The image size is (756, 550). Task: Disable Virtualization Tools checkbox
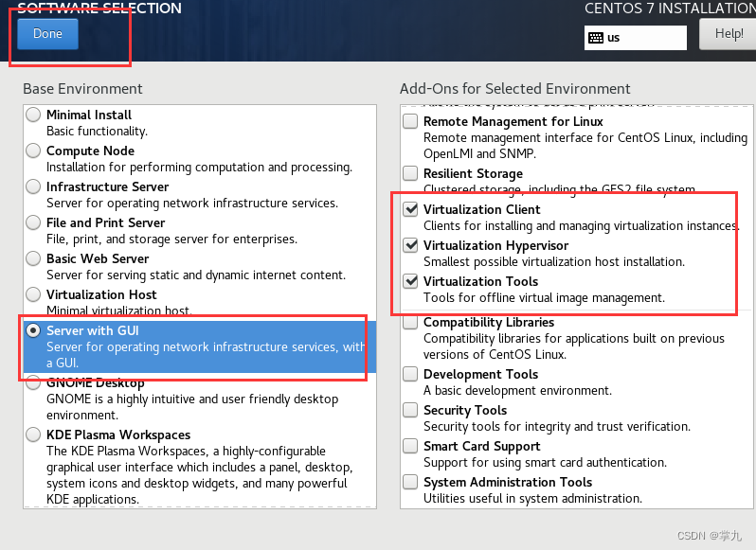coord(410,281)
